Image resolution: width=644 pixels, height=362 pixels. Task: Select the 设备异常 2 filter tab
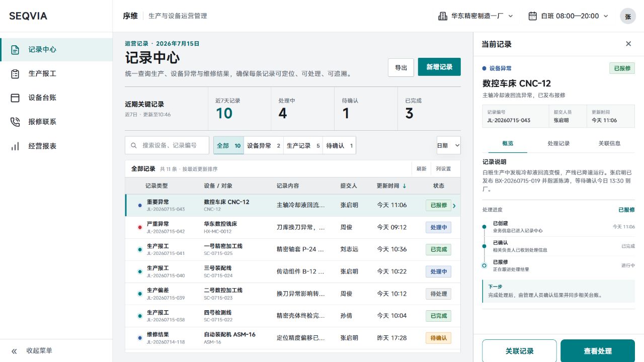264,146
